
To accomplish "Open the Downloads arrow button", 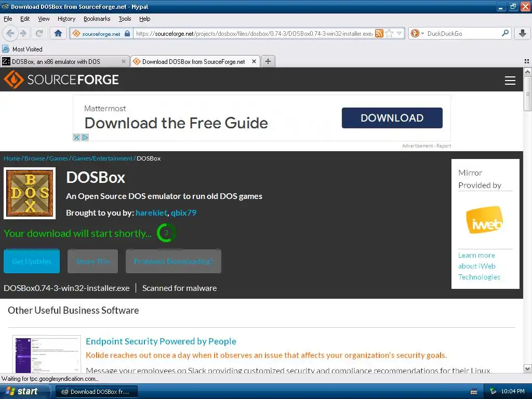I will [523, 33].
